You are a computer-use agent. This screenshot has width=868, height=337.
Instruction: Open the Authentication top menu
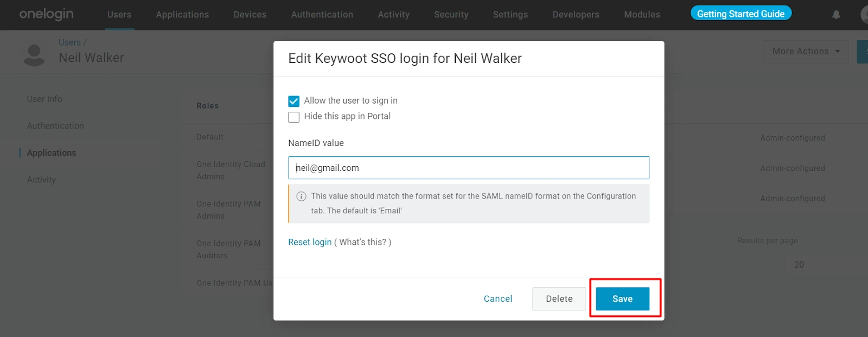322,15
